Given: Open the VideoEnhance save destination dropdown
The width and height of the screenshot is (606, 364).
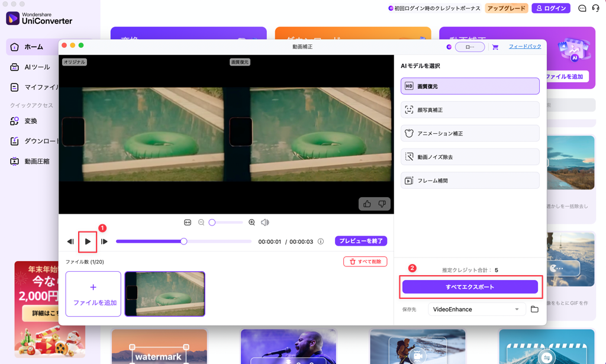Looking at the screenshot, I should 476,308.
